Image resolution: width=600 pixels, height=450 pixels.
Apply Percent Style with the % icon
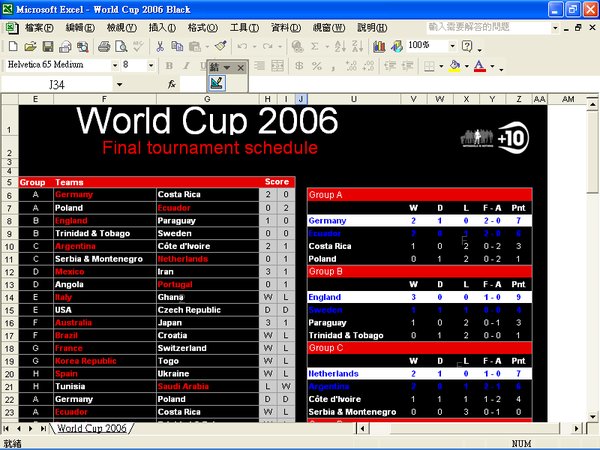pos(316,66)
